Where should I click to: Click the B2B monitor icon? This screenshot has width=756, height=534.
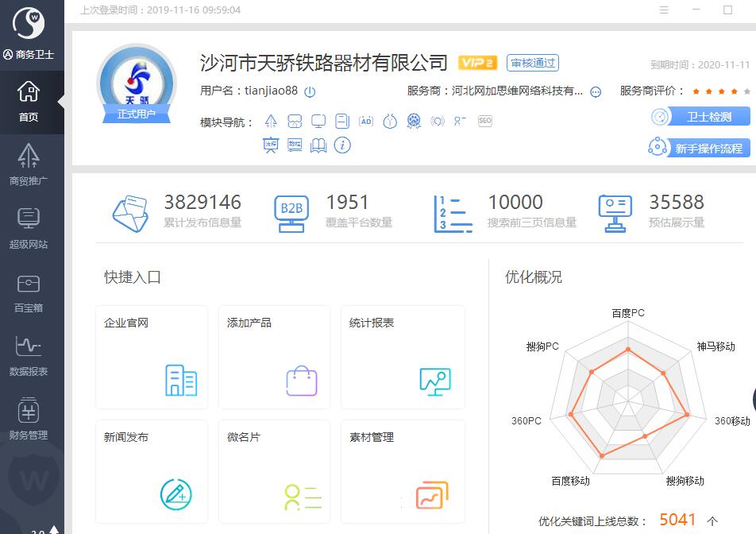tap(291, 214)
